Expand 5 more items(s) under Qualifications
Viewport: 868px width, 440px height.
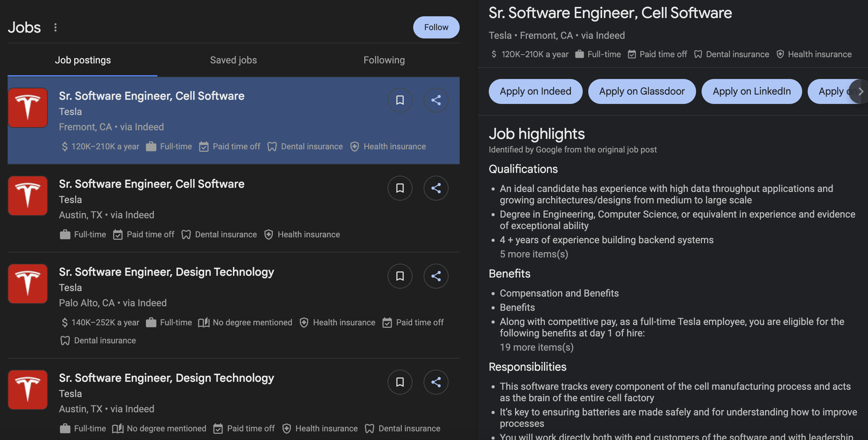tap(534, 254)
